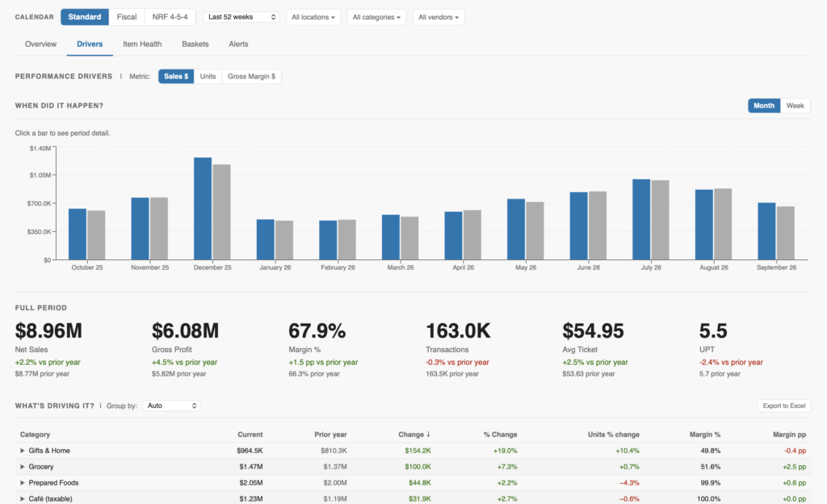Sort table by Prior year header
This screenshot has width=827, height=504.
click(x=330, y=435)
